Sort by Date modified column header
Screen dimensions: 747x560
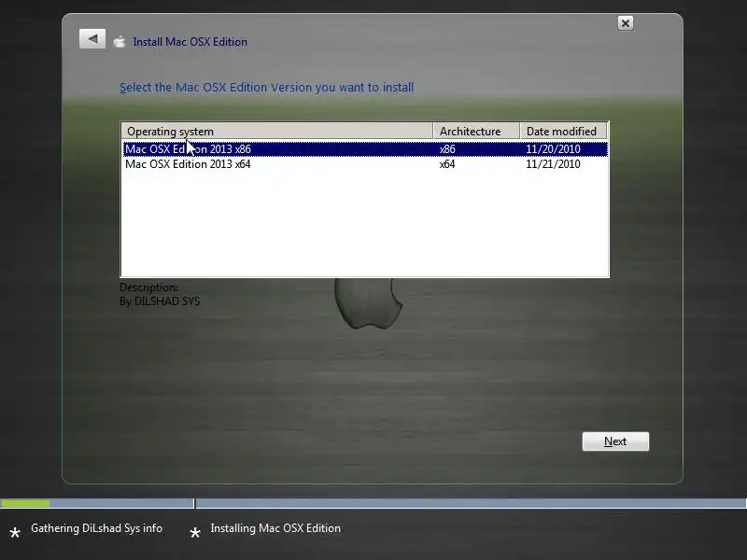click(563, 131)
